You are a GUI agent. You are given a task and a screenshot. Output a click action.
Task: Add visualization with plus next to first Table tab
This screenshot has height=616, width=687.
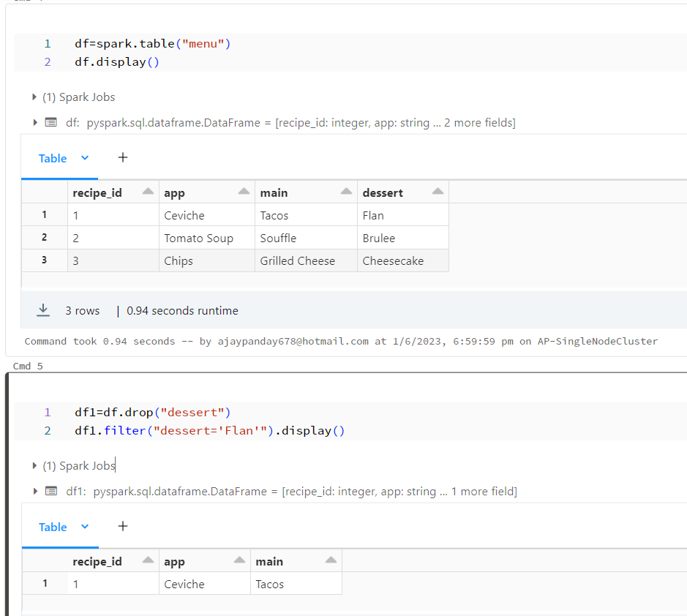[x=123, y=157]
